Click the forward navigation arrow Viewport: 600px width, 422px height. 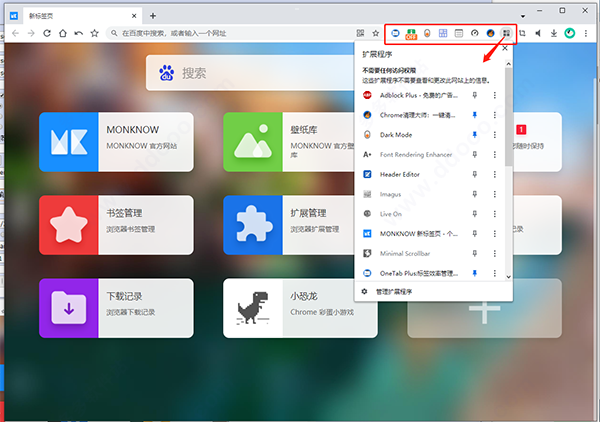31,33
